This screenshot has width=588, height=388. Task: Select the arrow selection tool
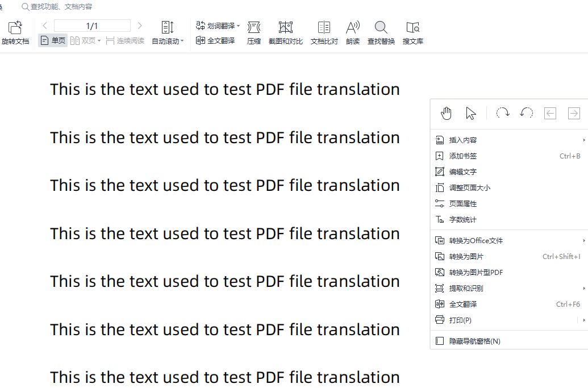tap(471, 113)
